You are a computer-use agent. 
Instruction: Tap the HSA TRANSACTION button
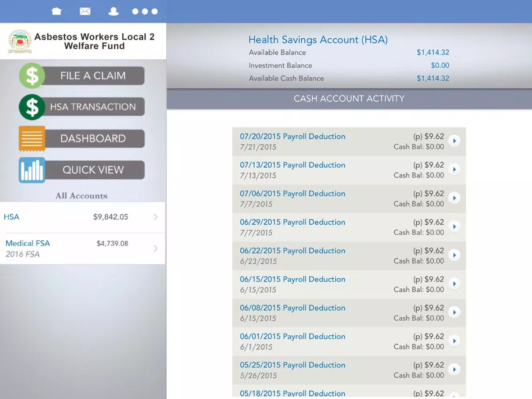point(93,107)
